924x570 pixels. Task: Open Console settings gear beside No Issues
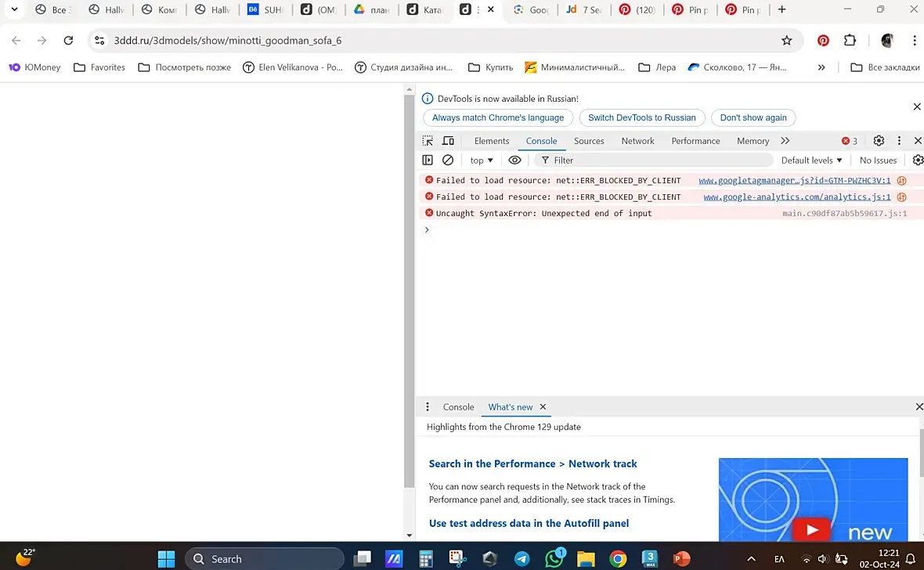pos(918,160)
